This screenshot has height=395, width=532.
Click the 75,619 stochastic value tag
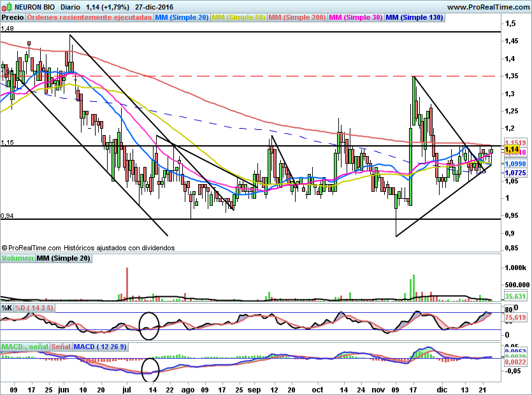[x=514, y=317]
